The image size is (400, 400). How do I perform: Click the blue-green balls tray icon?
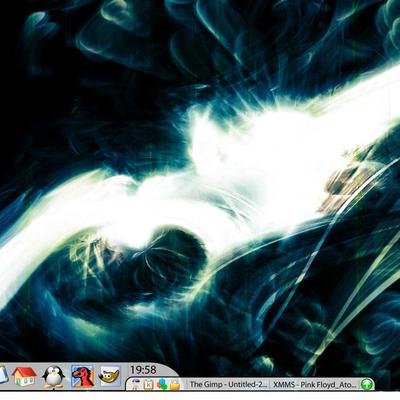pos(162,384)
